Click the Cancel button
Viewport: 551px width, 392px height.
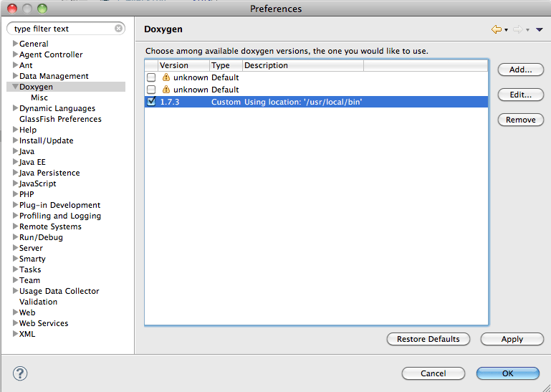[x=433, y=373]
